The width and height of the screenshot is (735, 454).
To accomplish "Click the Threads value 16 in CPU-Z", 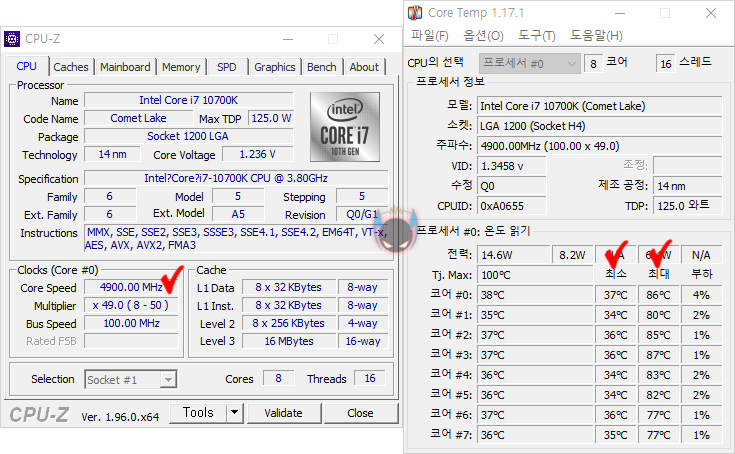I will pyautogui.click(x=370, y=379).
